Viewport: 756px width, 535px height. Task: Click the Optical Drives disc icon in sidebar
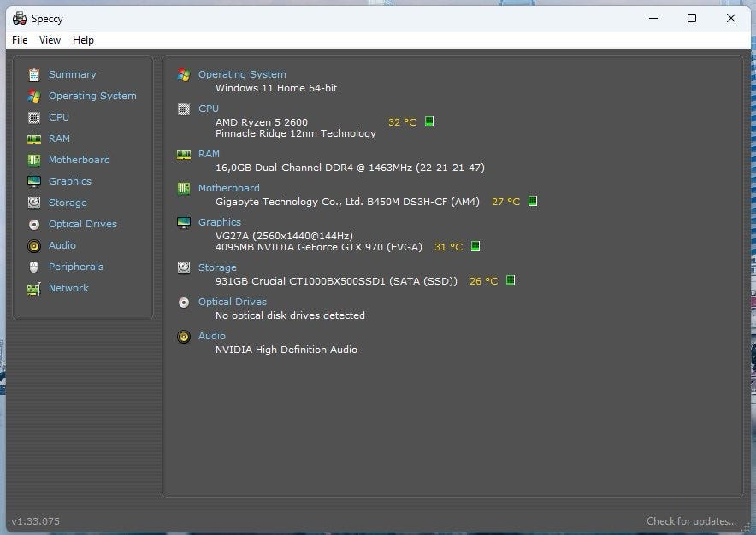tap(33, 225)
